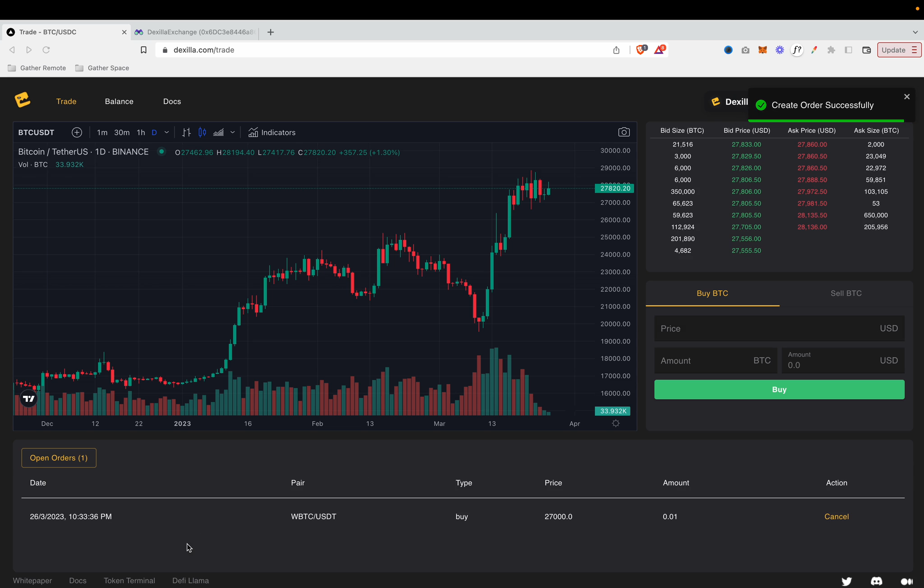Switch to the Buy BTC tab

tap(712, 293)
